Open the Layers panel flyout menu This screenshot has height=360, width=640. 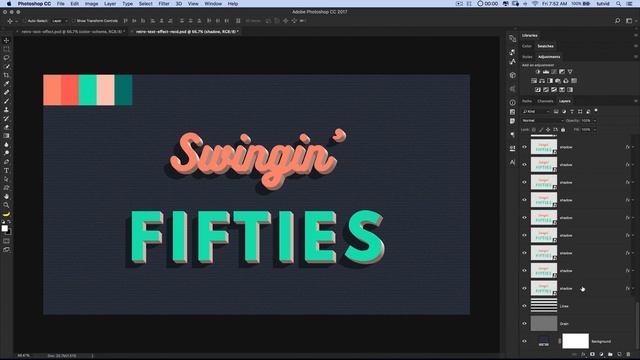(x=636, y=101)
